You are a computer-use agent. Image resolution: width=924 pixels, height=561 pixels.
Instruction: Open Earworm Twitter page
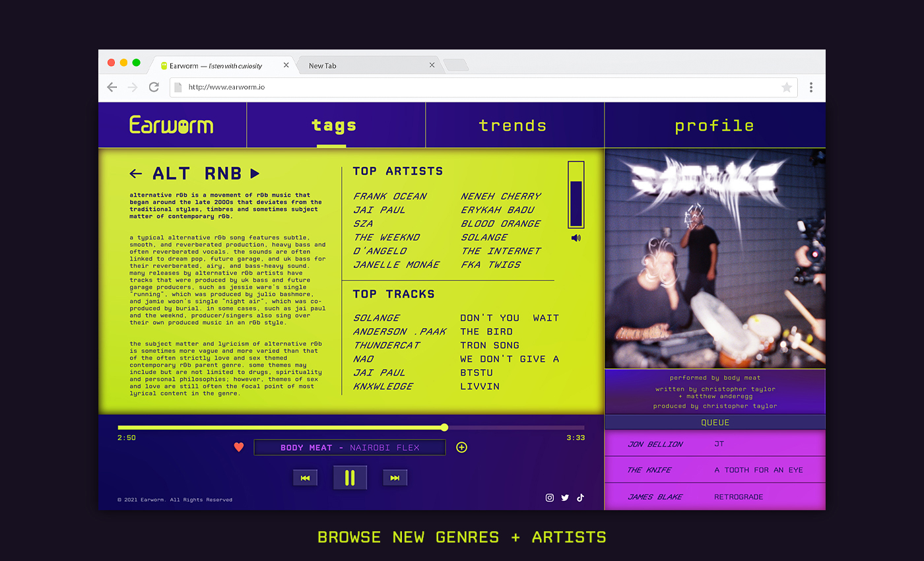[565, 498]
